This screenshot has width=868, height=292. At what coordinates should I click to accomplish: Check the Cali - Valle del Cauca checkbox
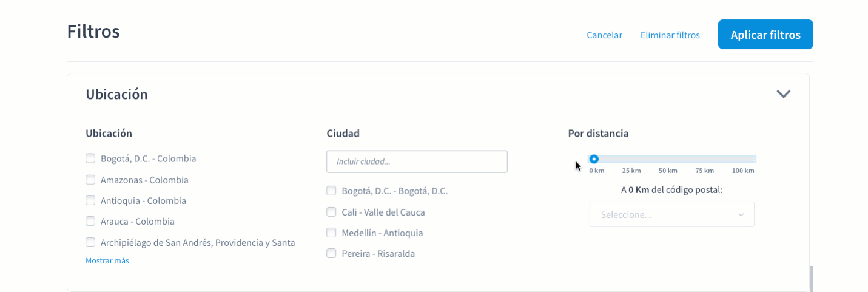(x=331, y=212)
